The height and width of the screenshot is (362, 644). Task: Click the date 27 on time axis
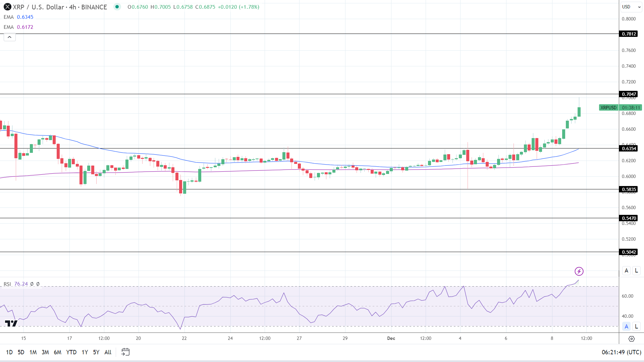tap(299, 338)
